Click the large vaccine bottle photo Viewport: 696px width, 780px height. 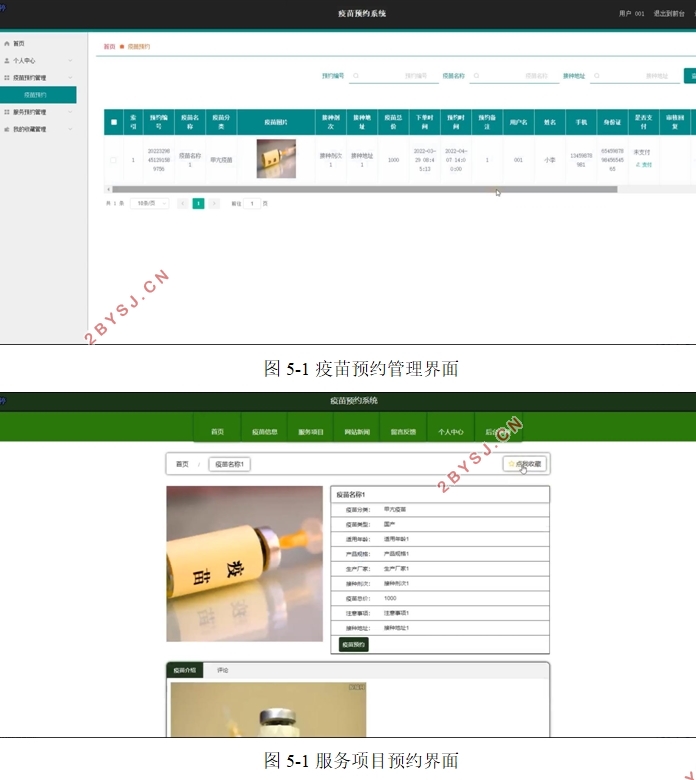(244, 564)
